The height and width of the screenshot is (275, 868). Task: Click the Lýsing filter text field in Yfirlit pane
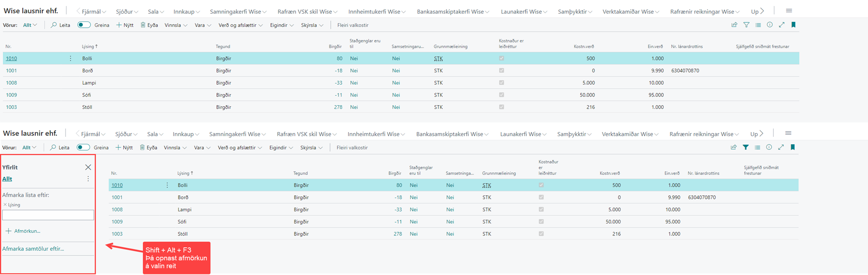(48, 215)
